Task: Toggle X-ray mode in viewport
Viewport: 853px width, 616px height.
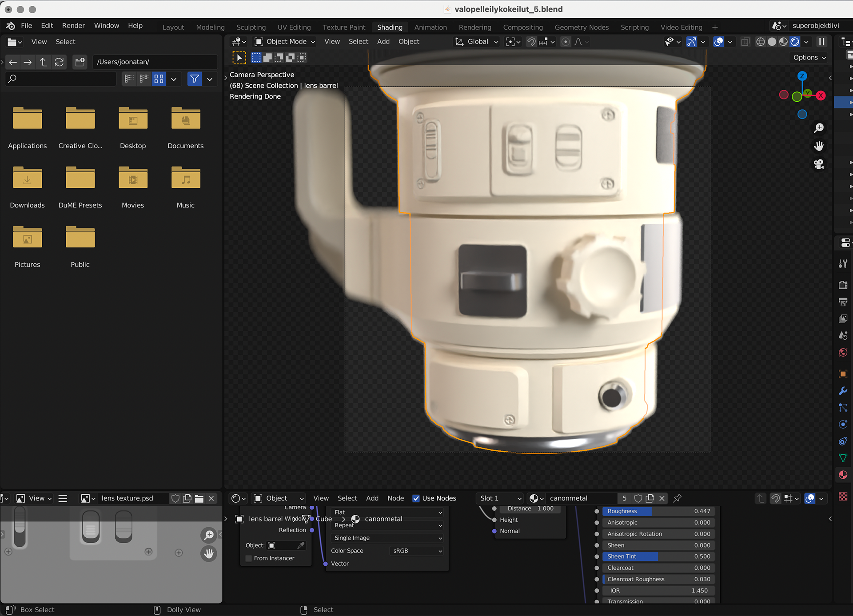Action: pos(745,42)
